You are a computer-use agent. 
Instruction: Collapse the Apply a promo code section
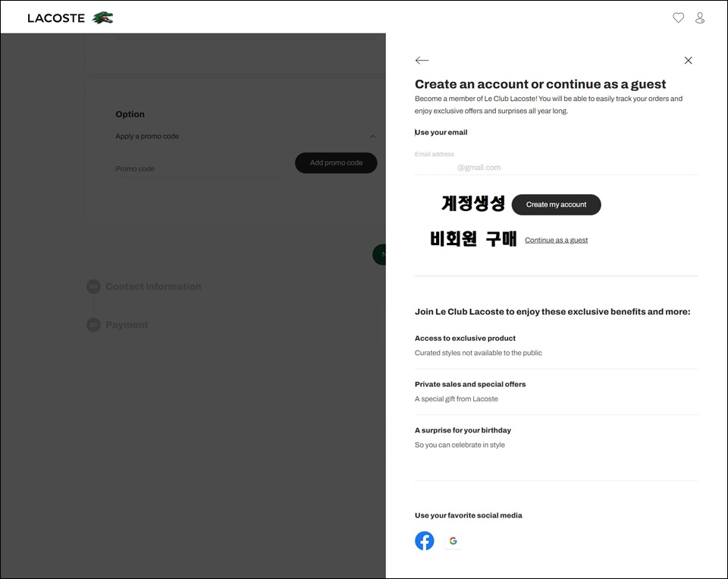pyautogui.click(x=372, y=136)
